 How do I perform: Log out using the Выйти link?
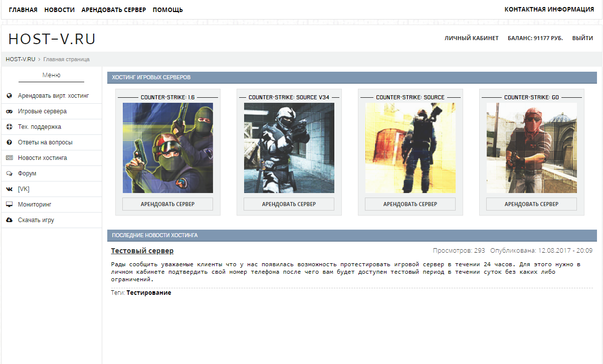(x=582, y=38)
